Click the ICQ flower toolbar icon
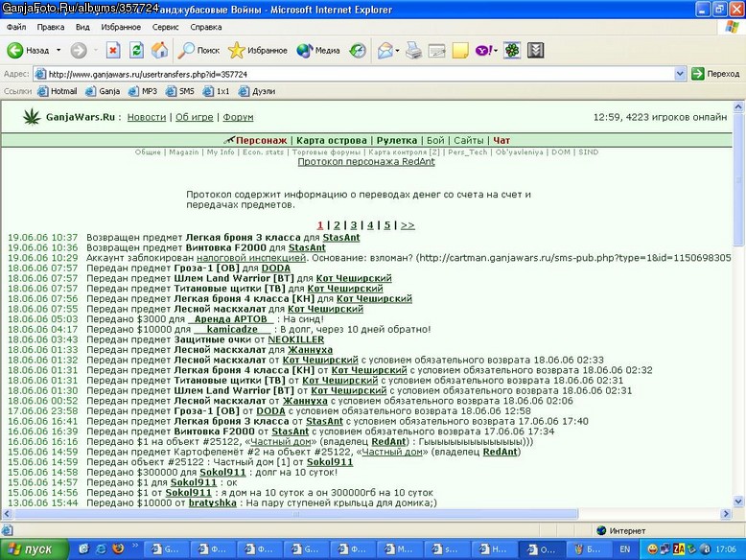The width and height of the screenshot is (746, 560). coord(512,50)
